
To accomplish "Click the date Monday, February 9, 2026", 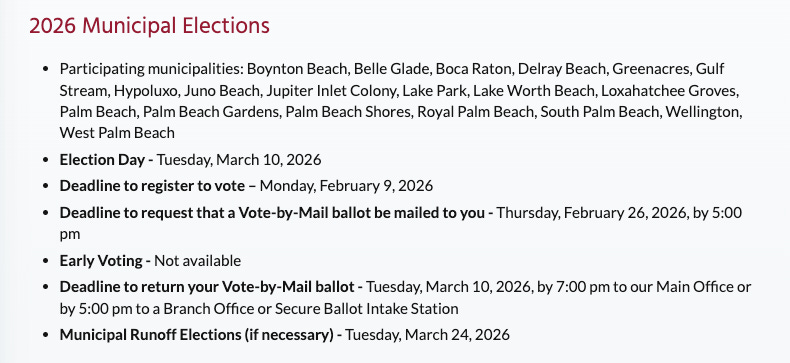I will [x=346, y=186].
